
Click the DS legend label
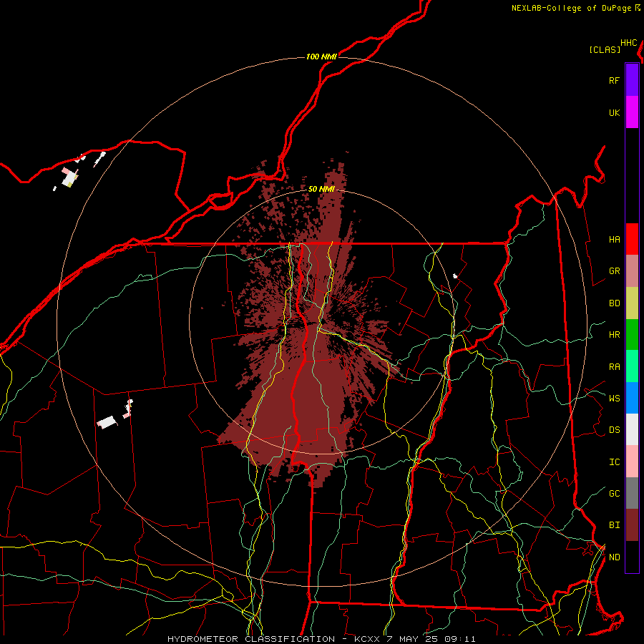pos(614,430)
